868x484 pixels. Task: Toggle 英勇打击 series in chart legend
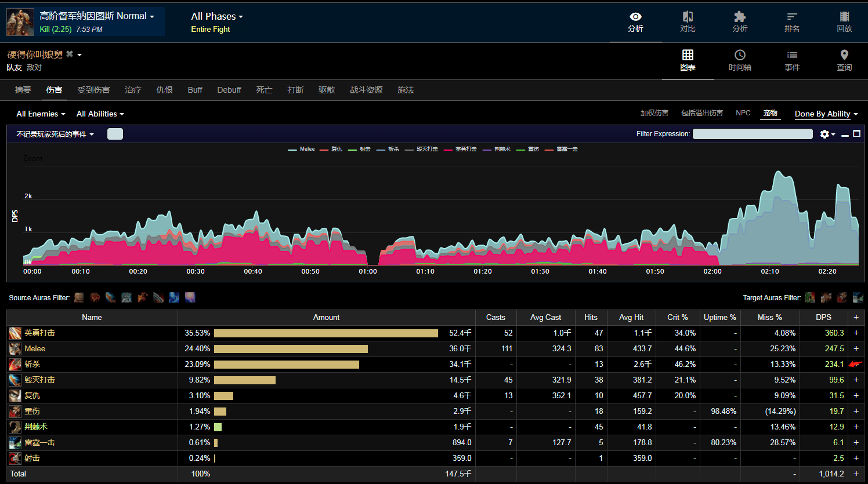tap(460, 149)
